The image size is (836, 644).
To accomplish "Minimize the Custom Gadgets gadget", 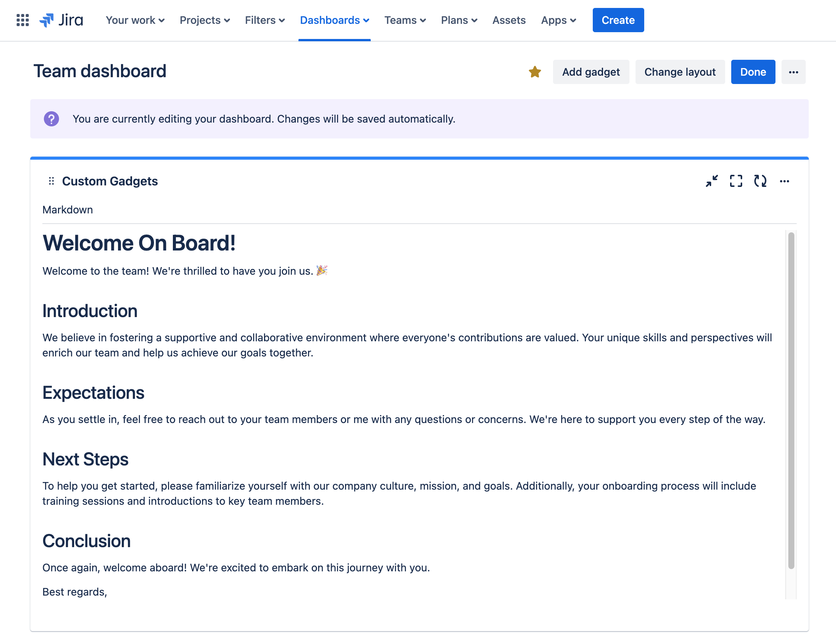I will tap(712, 181).
